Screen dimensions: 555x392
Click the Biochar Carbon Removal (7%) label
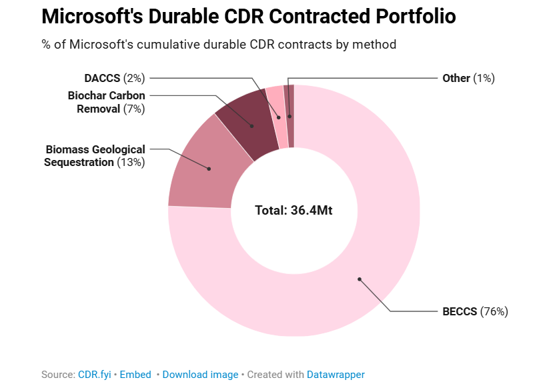(107, 102)
